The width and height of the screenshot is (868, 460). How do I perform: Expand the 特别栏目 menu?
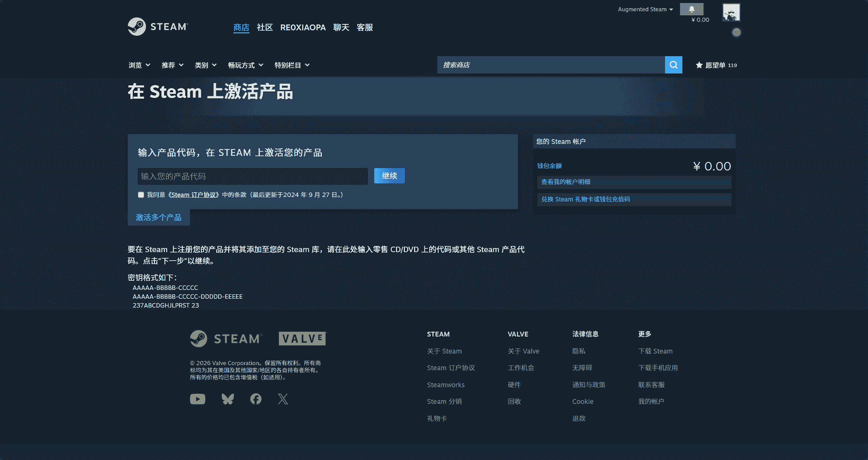coord(292,65)
